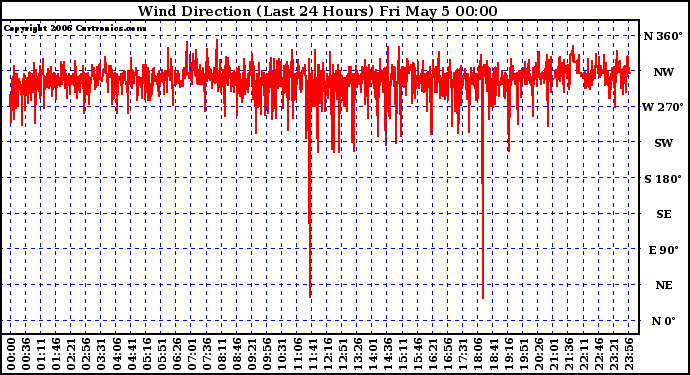Image resolution: width=690 pixels, height=375 pixels.
Task: Click the 06:26 time label
Action: point(176,354)
